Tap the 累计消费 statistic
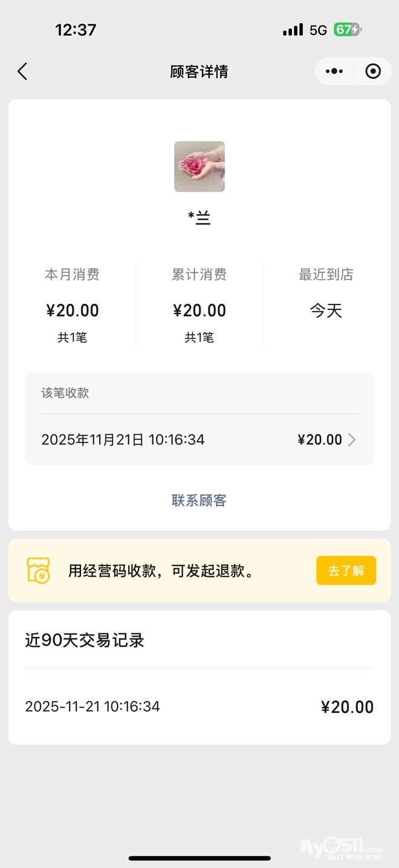The height and width of the screenshot is (868, 399). [199, 304]
